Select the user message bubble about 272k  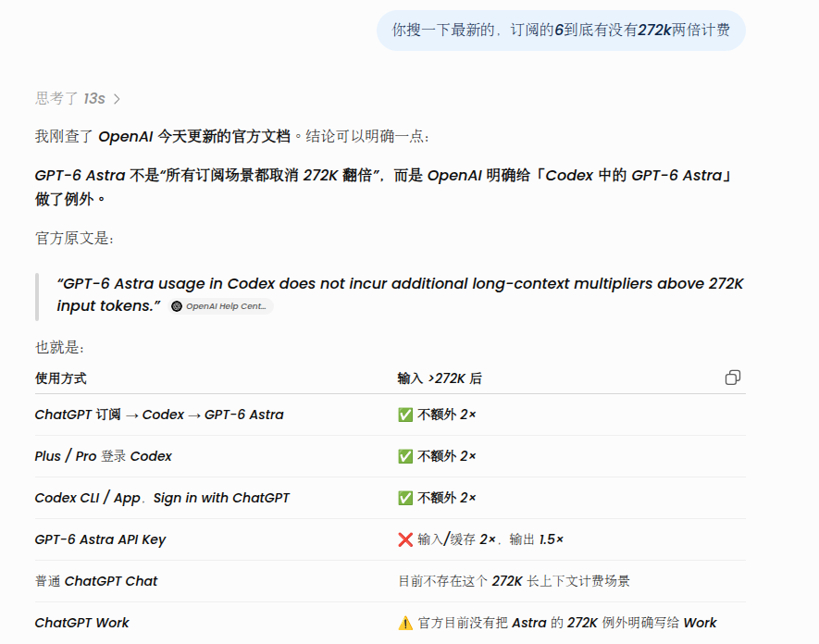tap(561, 31)
